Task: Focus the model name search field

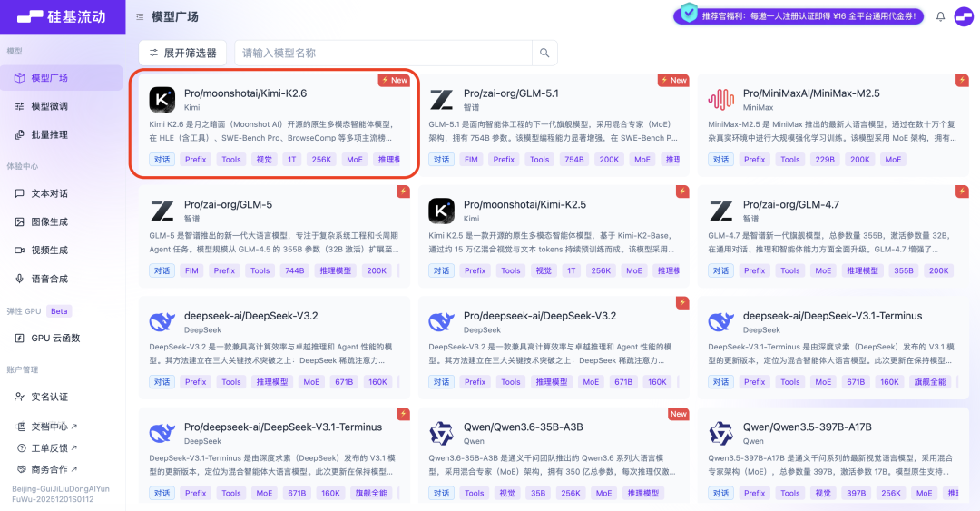Action: coord(383,54)
